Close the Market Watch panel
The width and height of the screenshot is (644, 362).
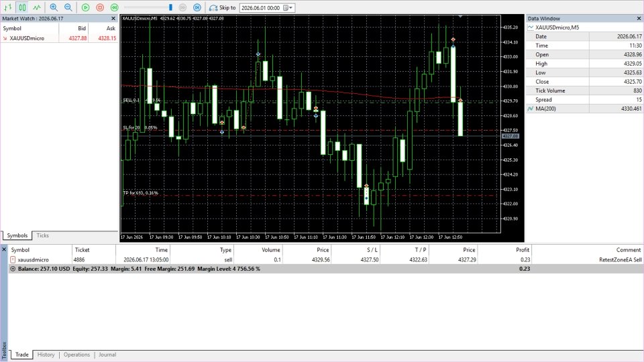click(113, 19)
